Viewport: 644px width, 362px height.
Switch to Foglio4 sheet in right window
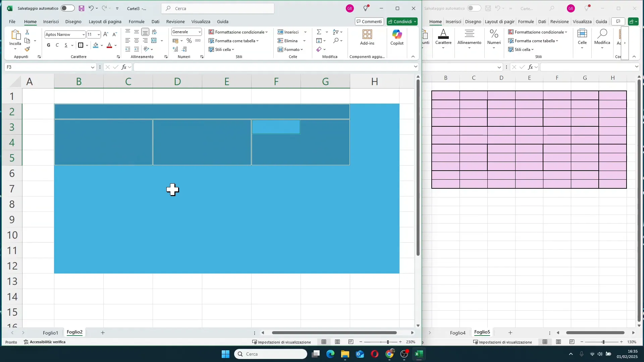pos(458,333)
